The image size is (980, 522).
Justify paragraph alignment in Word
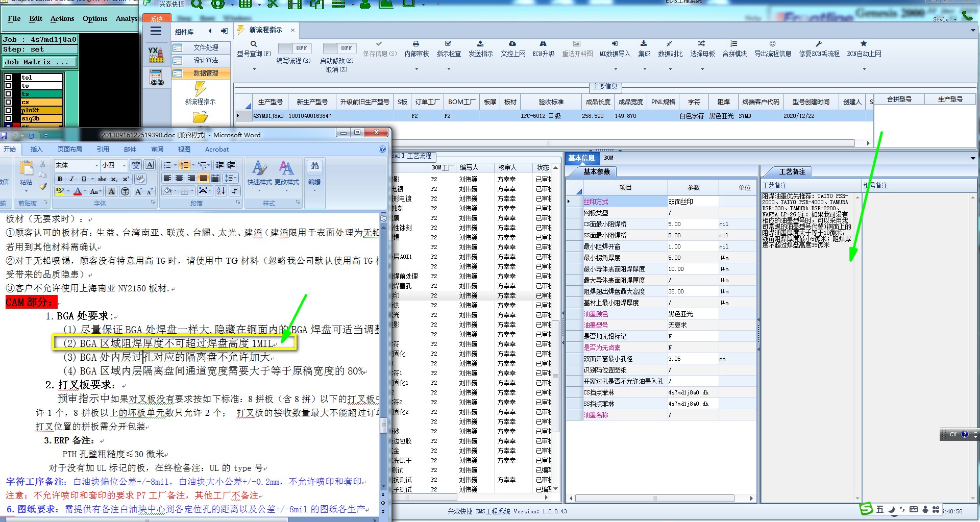(203, 178)
